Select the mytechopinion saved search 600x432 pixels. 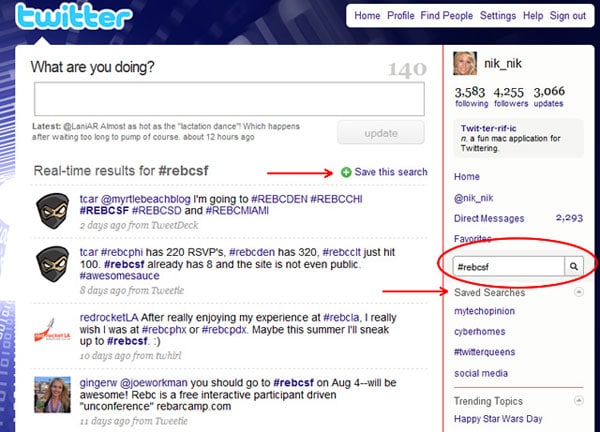[x=488, y=312]
